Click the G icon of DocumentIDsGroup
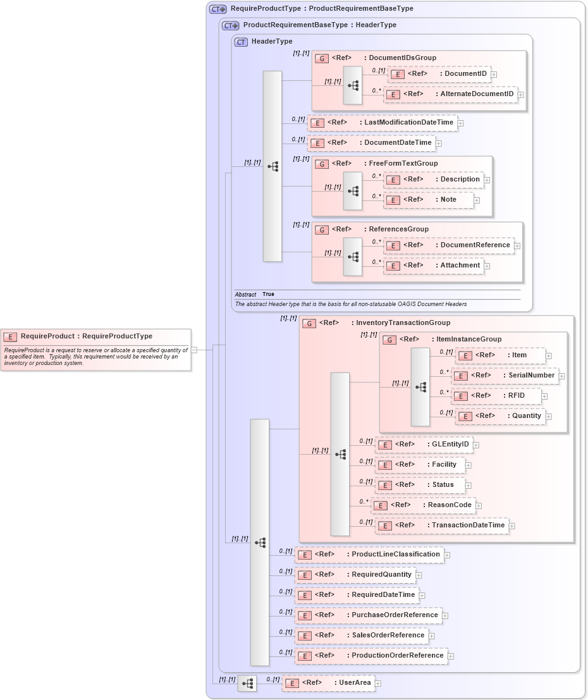This screenshot has width=588, height=700. click(321, 58)
